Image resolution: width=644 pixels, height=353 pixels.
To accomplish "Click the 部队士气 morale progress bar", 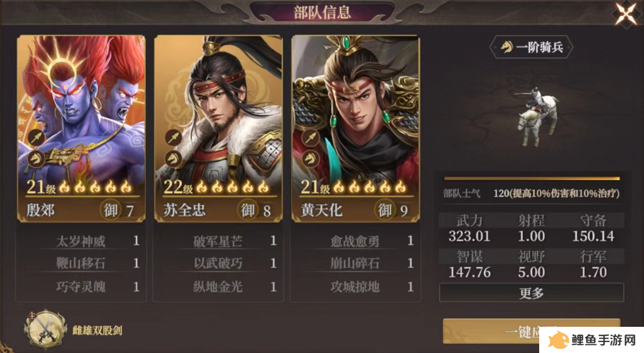I will click(531, 179).
